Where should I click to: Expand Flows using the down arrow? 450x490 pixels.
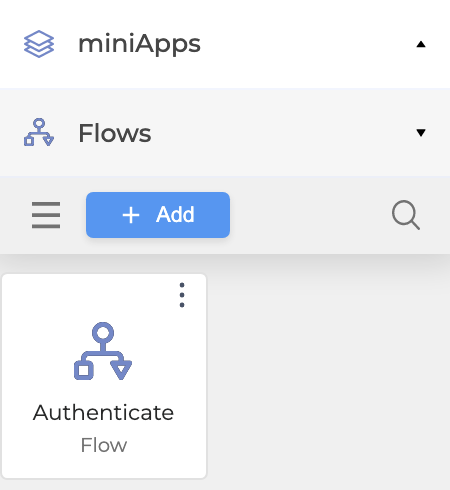coord(421,132)
